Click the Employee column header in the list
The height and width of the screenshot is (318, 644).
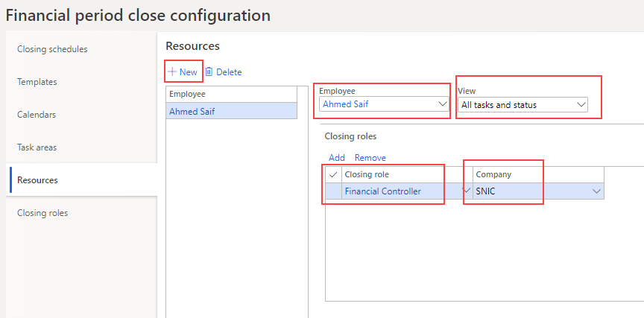pyautogui.click(x=188, y=94)
